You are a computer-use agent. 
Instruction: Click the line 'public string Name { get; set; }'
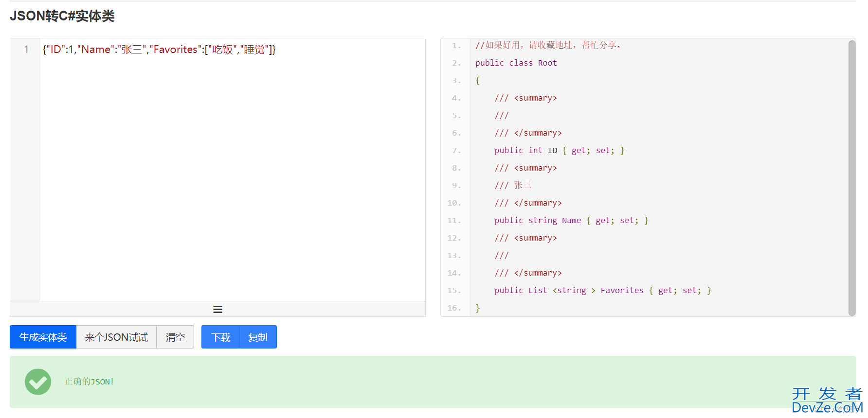pyautogui.click(x=571, y=220)
